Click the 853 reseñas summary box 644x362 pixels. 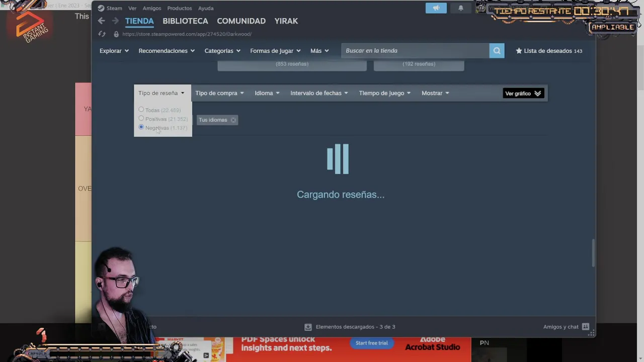point(292,65)
